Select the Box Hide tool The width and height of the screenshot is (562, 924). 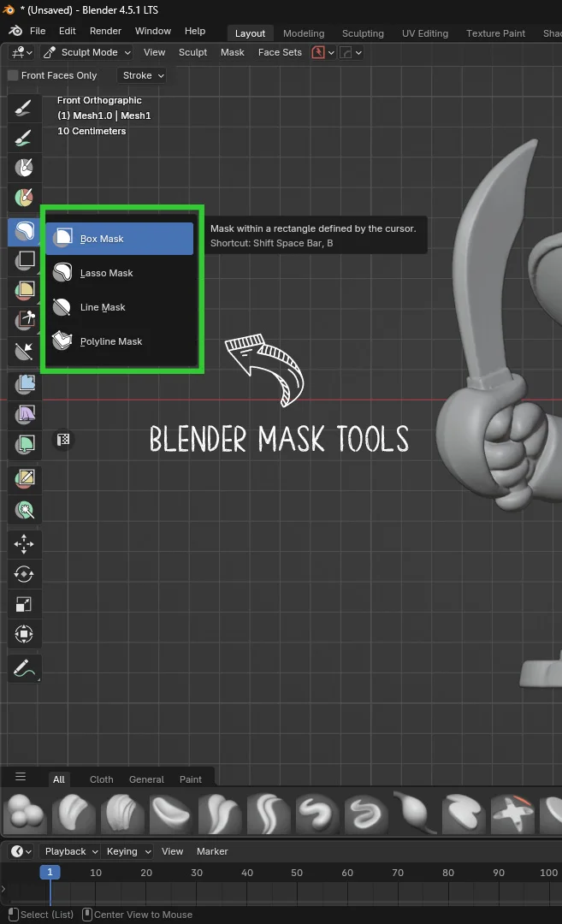(x=24, y=260)
